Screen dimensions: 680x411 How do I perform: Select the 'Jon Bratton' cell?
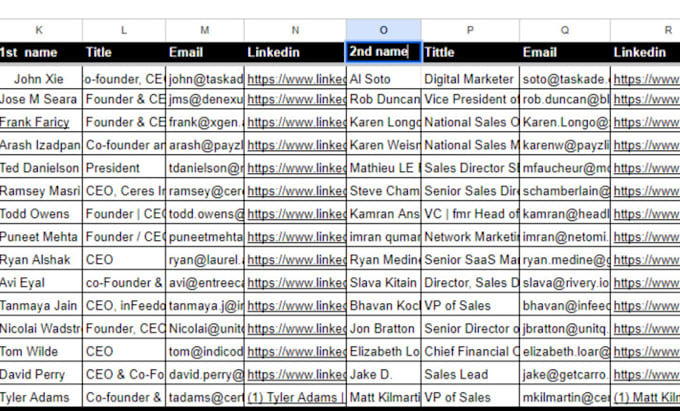pyautogui.click(x=383, y=329)
